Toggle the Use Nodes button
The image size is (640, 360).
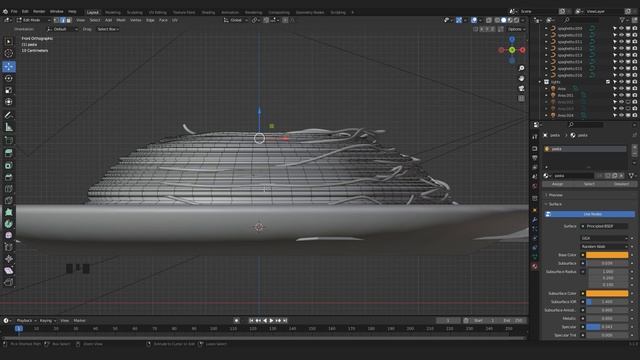(x=589, y=214)
